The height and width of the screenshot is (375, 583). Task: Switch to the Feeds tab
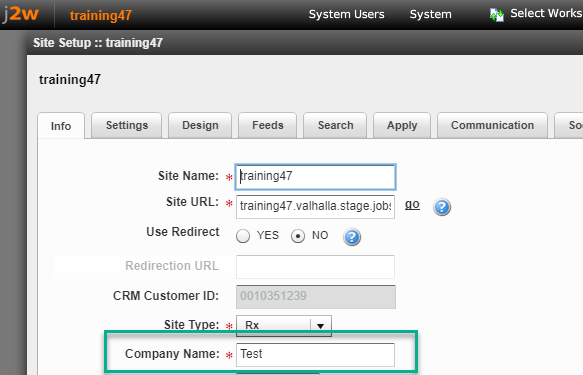(268, 125)
